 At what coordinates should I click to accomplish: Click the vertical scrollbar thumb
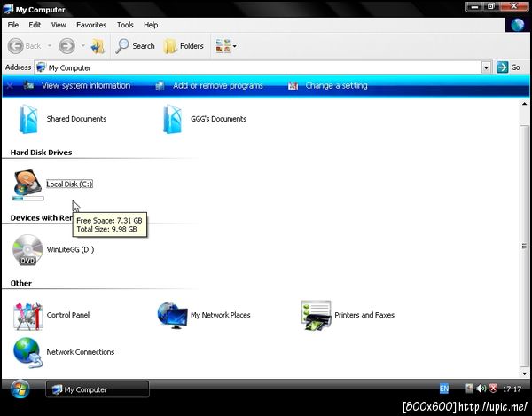[x=525, y=246]
